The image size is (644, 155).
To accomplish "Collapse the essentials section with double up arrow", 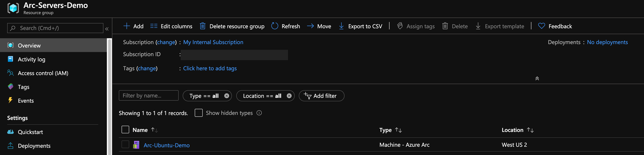I will pyautogui.click(x=537, y=79).
